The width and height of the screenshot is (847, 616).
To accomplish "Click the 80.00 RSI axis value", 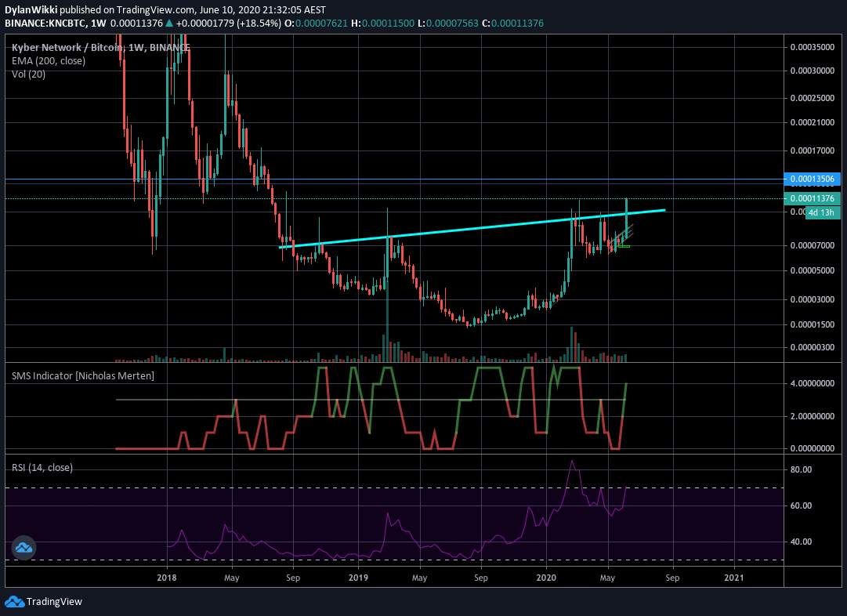I will [x=801, y=469].
